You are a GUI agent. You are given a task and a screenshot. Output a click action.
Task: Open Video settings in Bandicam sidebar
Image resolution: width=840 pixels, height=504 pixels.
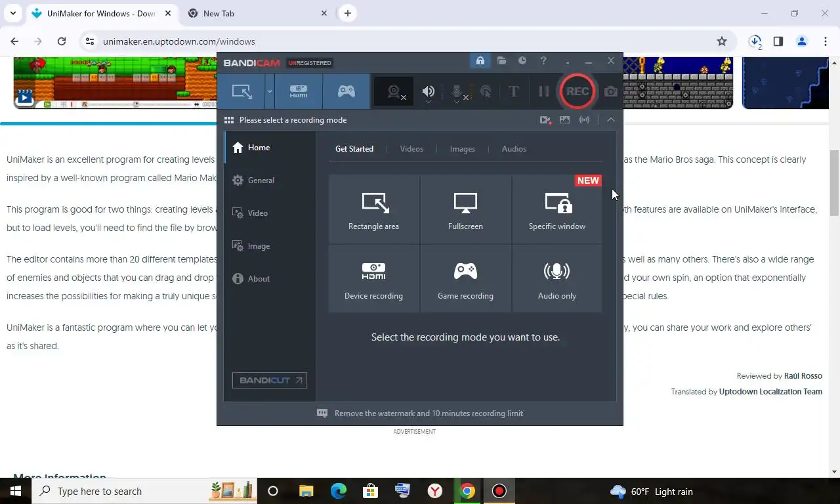270,213
